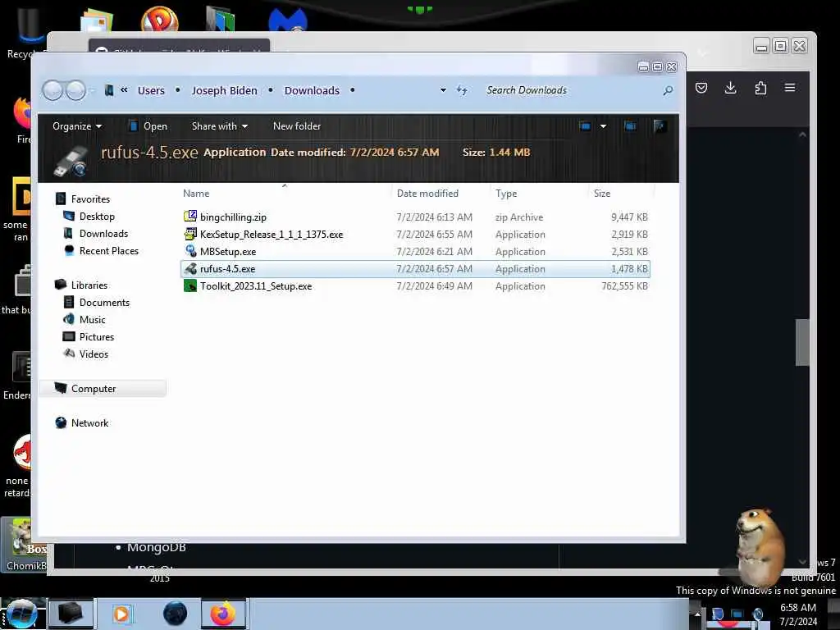The image size is (840, 630).
Task: Click the refresh icon beside address bar
Action: click(462, 90)
